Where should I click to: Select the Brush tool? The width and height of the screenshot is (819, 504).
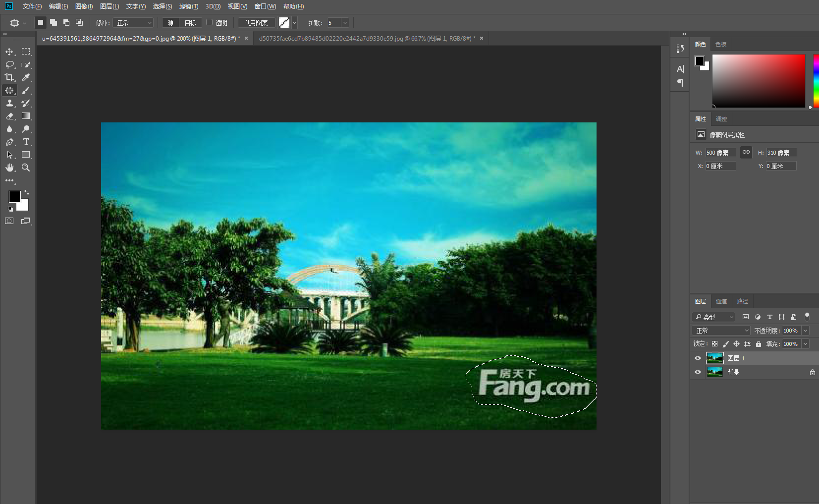pyautogui.click(x=26, y=90)
